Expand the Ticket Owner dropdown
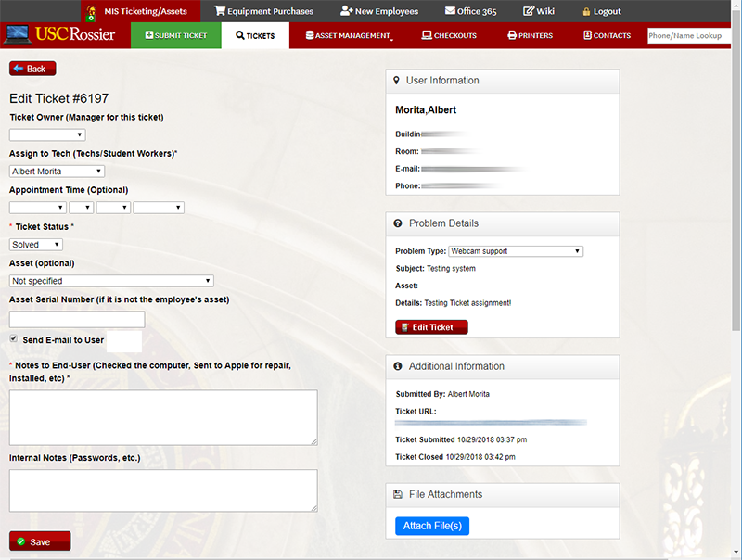The image size is (742, 560). (47, 134)
